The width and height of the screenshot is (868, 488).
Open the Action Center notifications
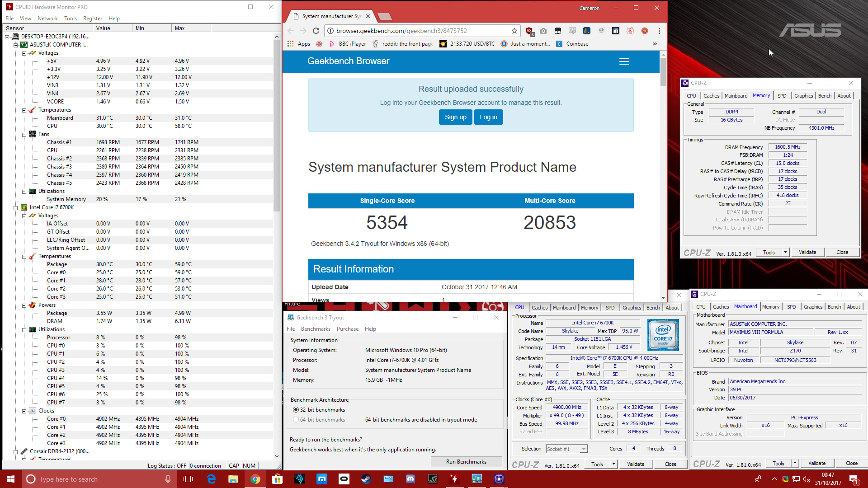click(854, 479)
